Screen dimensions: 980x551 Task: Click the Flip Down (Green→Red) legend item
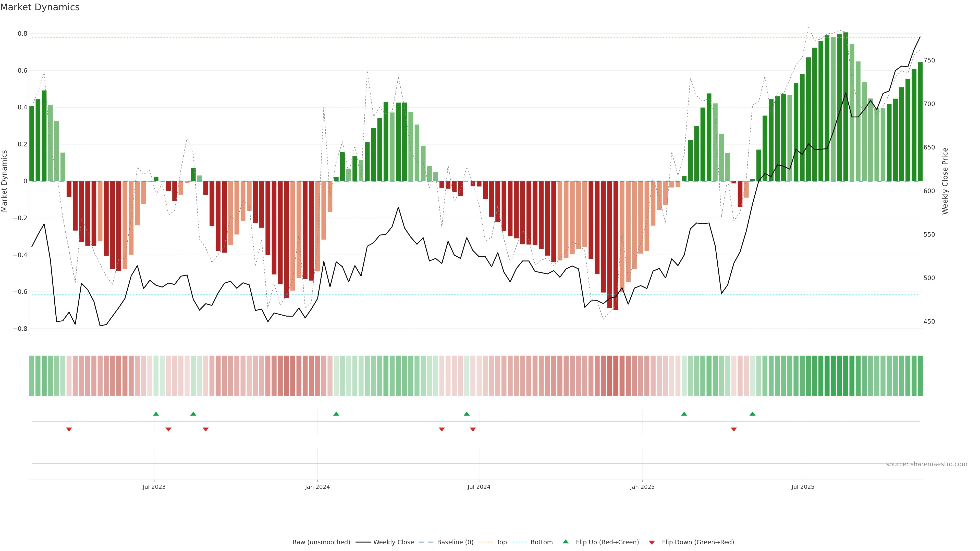tap(698, 542)
